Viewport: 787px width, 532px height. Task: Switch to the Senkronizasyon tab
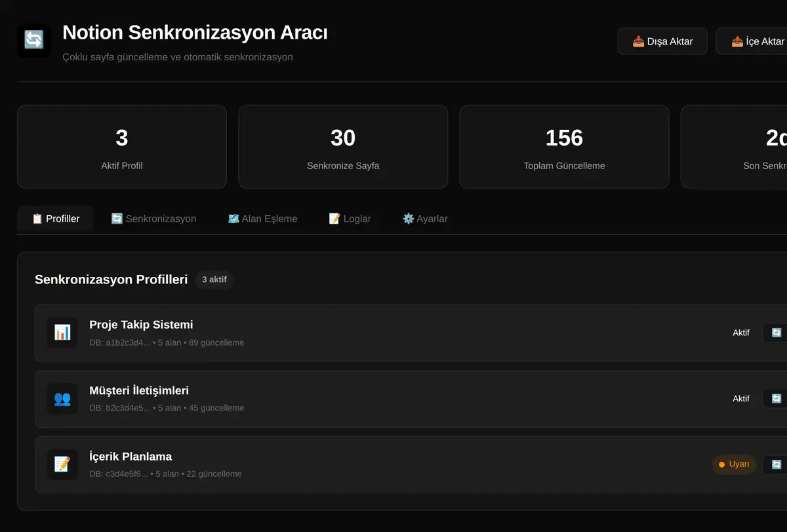(x=153, y=218)
